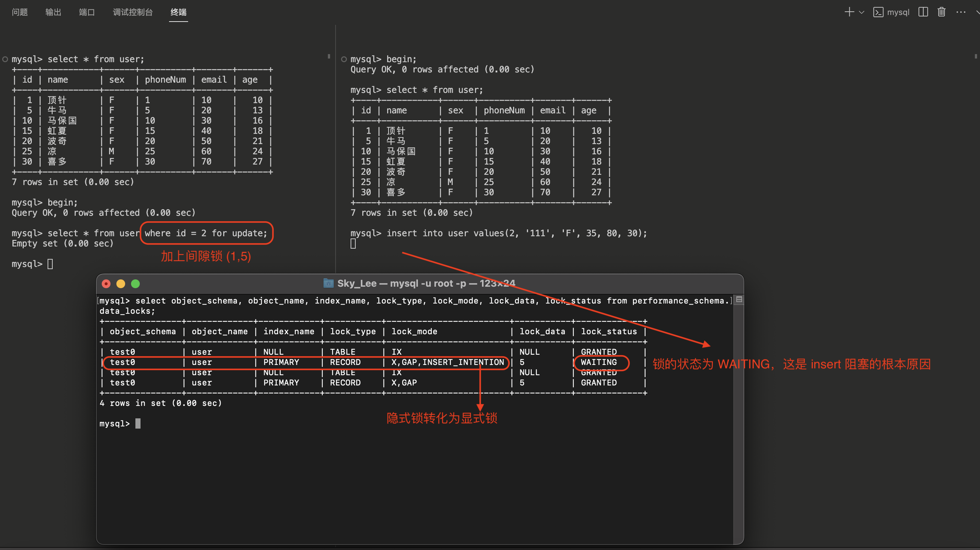Open the 端口 tab
This screenshot has height=550, width=980.
click(86, 12)
